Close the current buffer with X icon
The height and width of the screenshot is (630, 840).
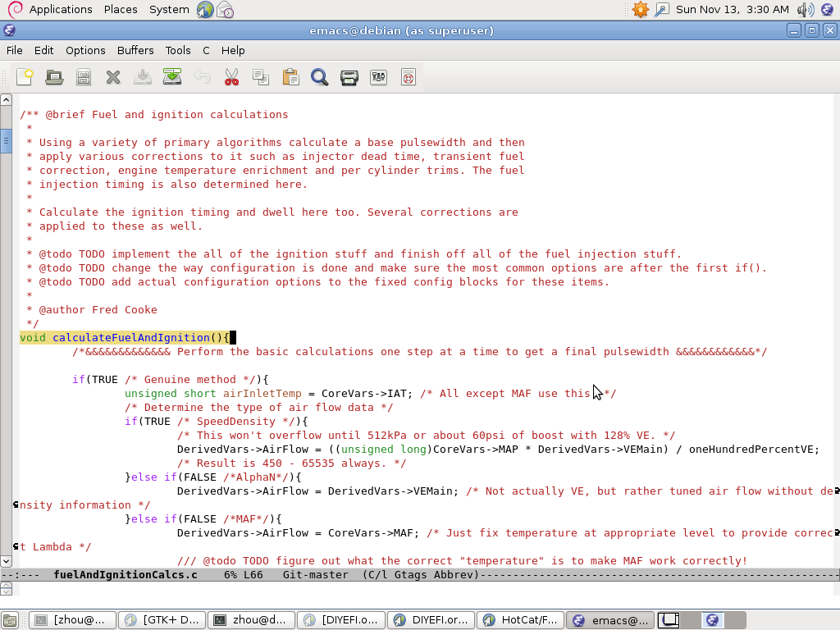[x=113, y=77]
